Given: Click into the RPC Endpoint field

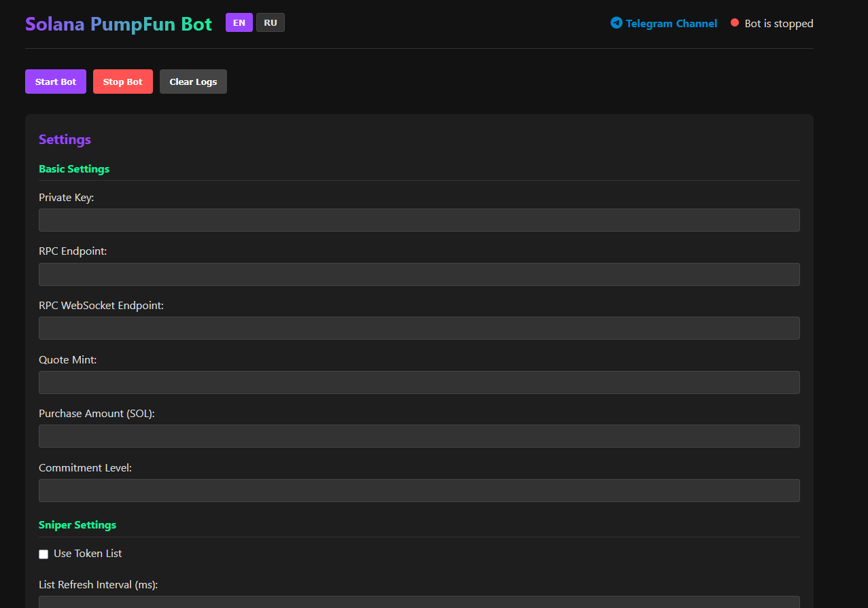Looking at the screenshot, I should (419, 274).
